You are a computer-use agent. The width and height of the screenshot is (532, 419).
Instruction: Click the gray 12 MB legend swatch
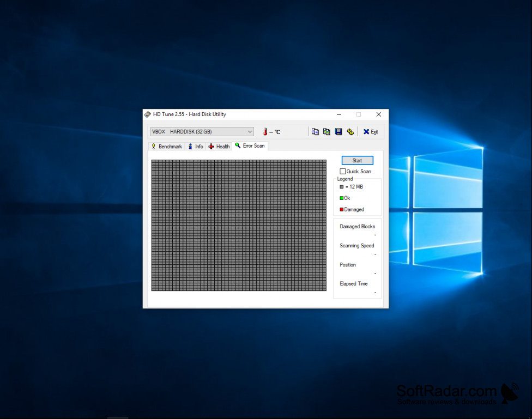click(x=341, y=186)
